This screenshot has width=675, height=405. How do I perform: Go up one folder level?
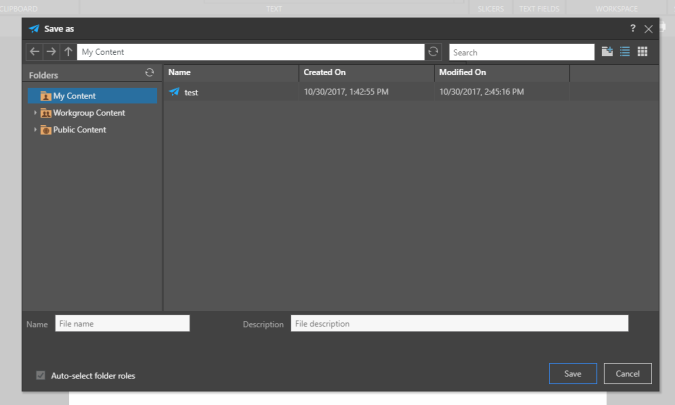pos(68,51)
